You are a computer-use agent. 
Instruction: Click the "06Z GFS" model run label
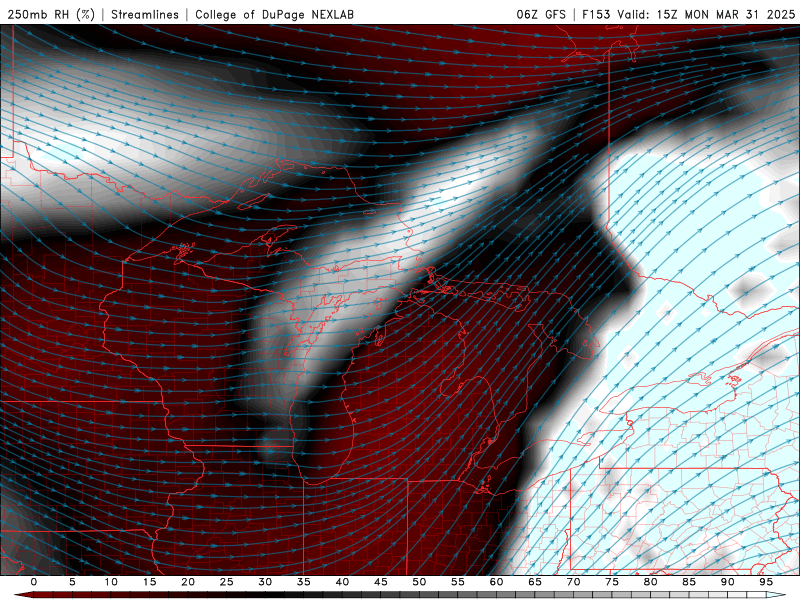(x=541, y=14)
